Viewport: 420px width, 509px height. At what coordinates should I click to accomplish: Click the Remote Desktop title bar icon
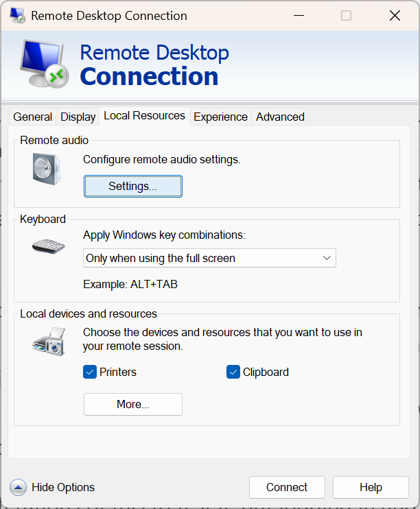17,16
